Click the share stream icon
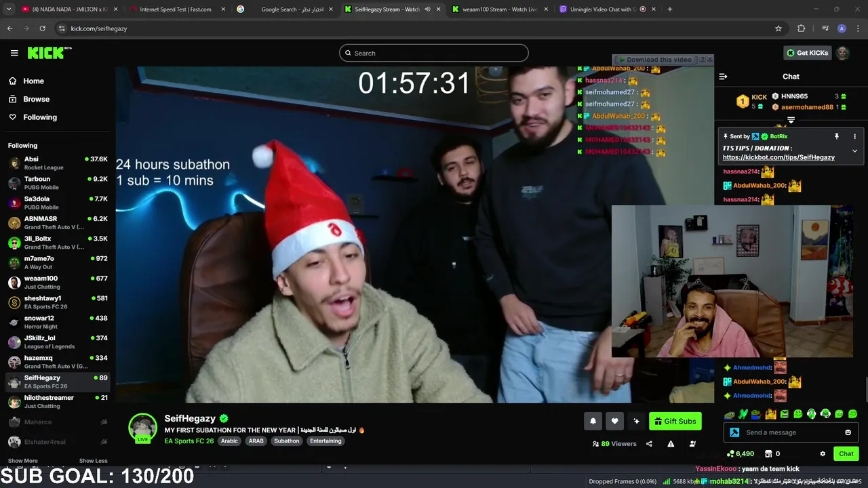The image size is (868, 488). pyautogui.click(x=649, y=444)
